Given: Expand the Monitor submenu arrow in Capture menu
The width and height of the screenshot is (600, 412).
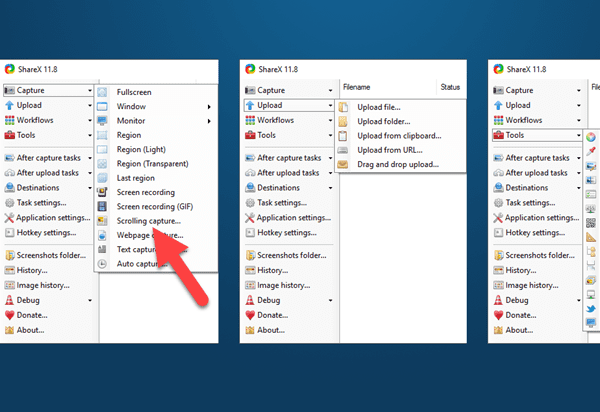Looking at the screenshot, I should 209,121.
